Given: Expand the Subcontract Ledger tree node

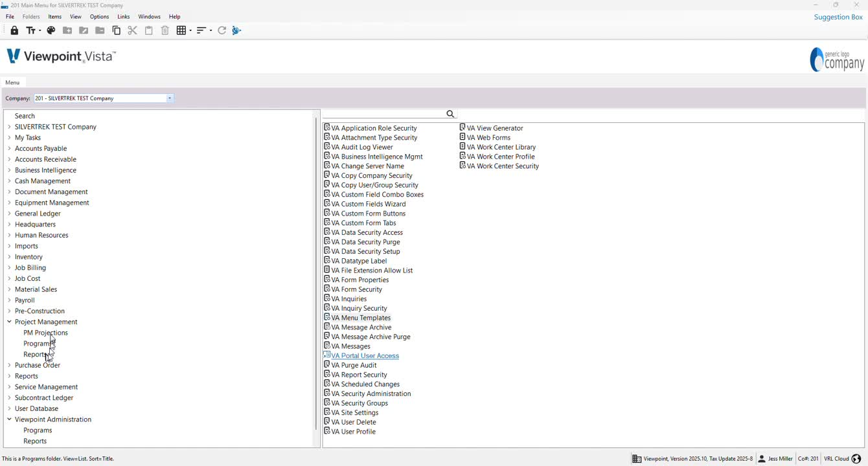Looking at the screenshot, I should pos(9,398).
